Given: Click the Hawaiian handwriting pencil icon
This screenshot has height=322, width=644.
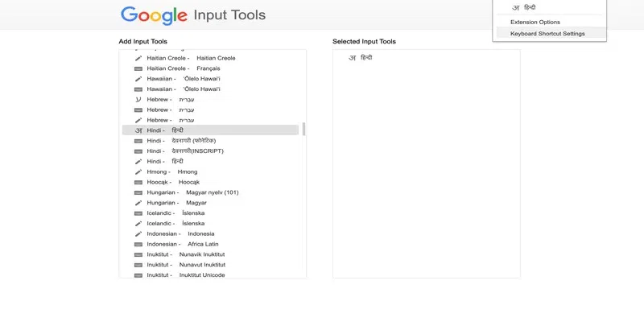Looking at the screenshot, I should [138, 79].
